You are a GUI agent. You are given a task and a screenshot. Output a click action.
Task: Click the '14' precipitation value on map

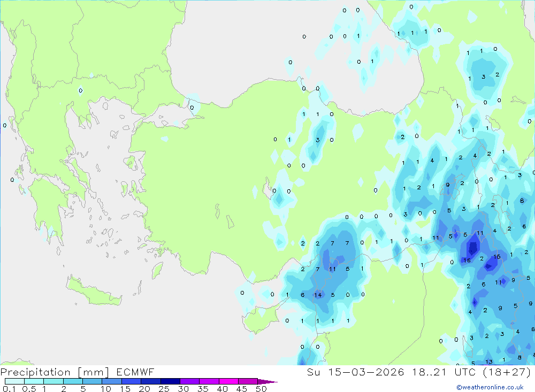coord(318,295)
